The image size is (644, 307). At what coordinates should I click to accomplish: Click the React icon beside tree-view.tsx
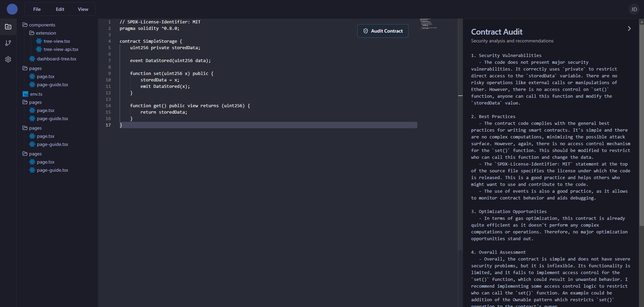point(39,41)
